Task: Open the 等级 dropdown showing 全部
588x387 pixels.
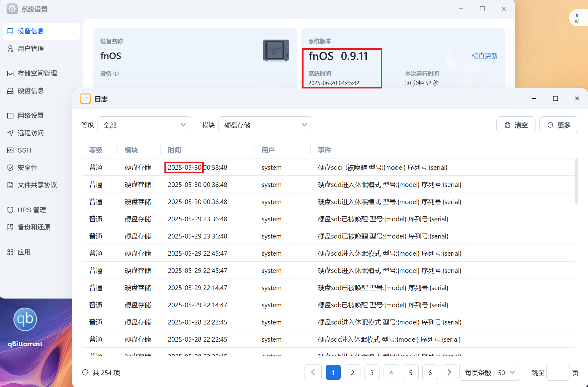Action: 144,125
